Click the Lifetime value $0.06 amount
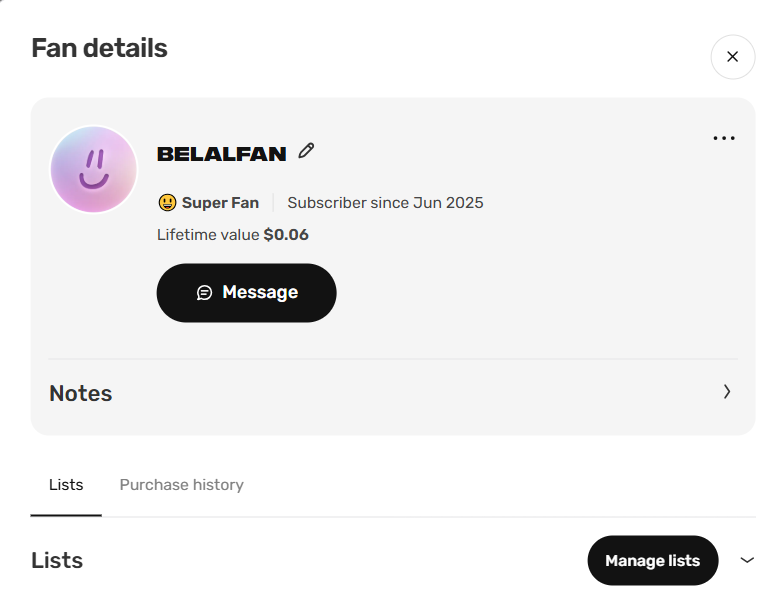This screenshot has height=611, width=779. click(286, 234)
